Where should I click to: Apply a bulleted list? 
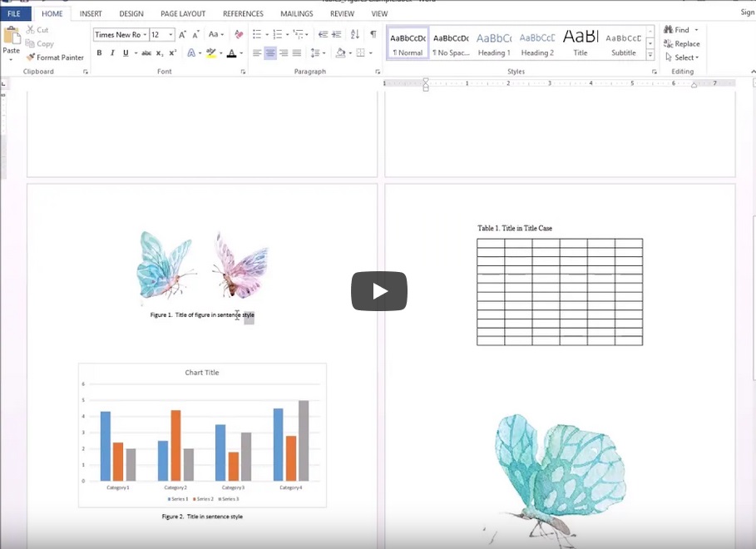257,34
